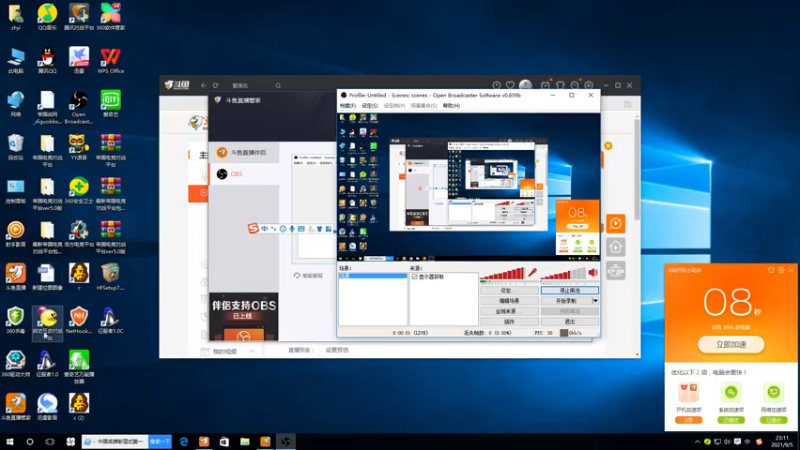Select 斗鱼直播伴侣 tab in the manager panel
This screenshot has height=450, width=800.
click(x=244, y=153)
